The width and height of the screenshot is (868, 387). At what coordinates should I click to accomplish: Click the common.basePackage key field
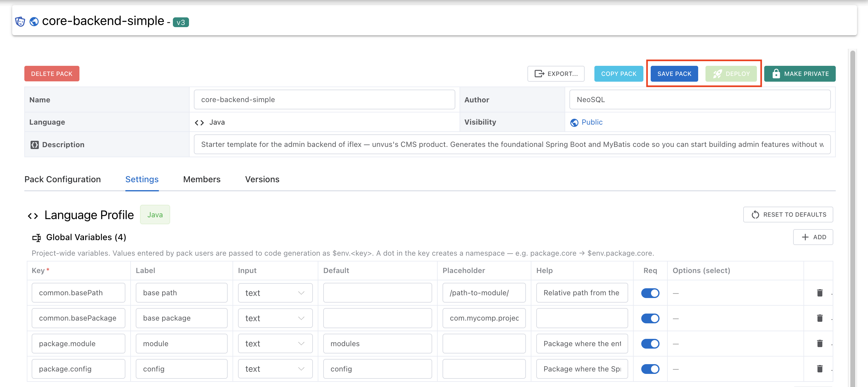78,318
